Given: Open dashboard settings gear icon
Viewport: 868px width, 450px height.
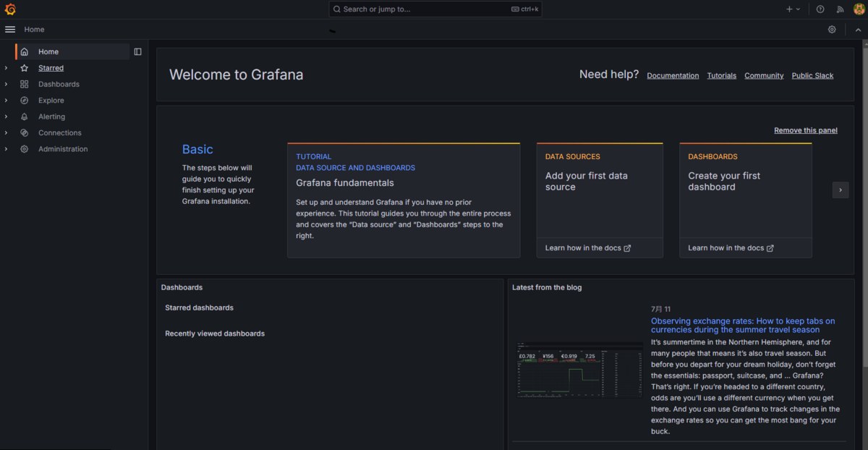Looking at the screenshot, I should tap(832, 30).
